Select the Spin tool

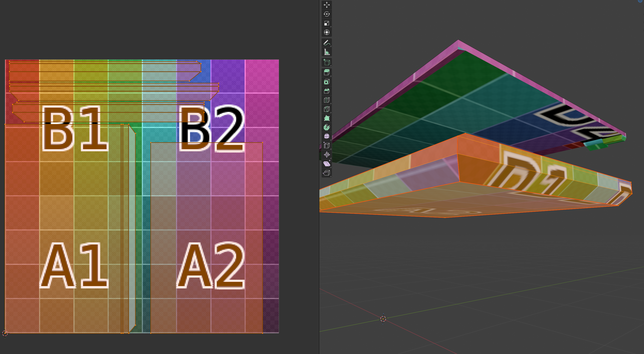tap(327, 127)
